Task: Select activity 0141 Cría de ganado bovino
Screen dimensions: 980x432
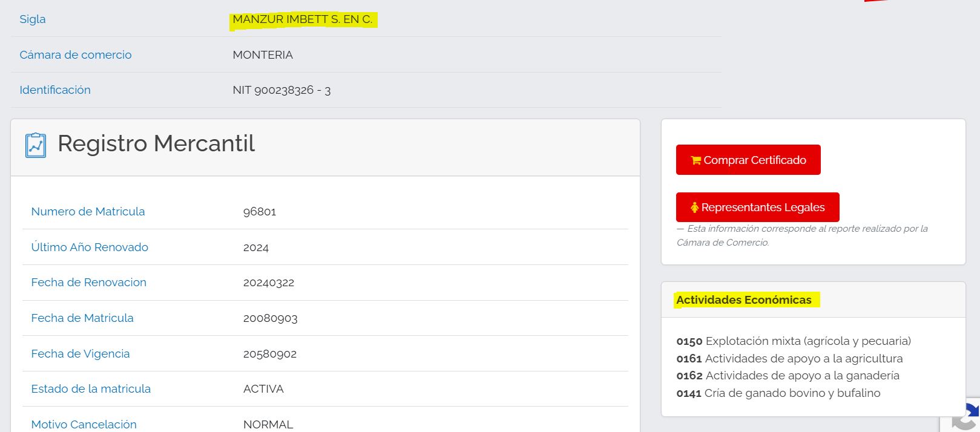Action: [778, 393]
